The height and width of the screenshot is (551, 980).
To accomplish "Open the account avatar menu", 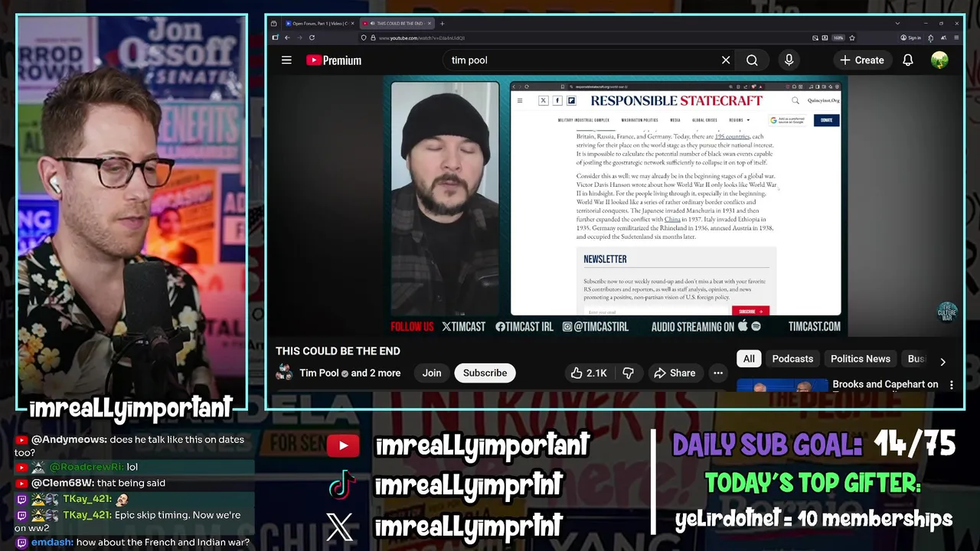I will 939,60.
